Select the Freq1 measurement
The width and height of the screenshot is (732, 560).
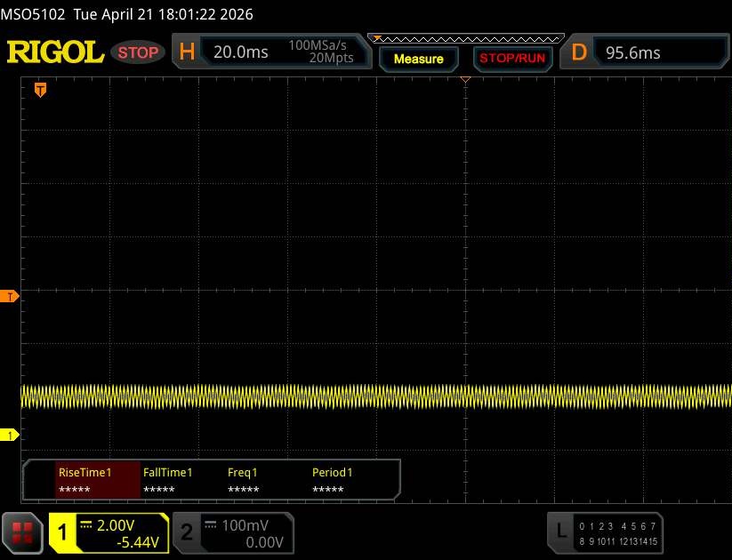pos(243,480)
